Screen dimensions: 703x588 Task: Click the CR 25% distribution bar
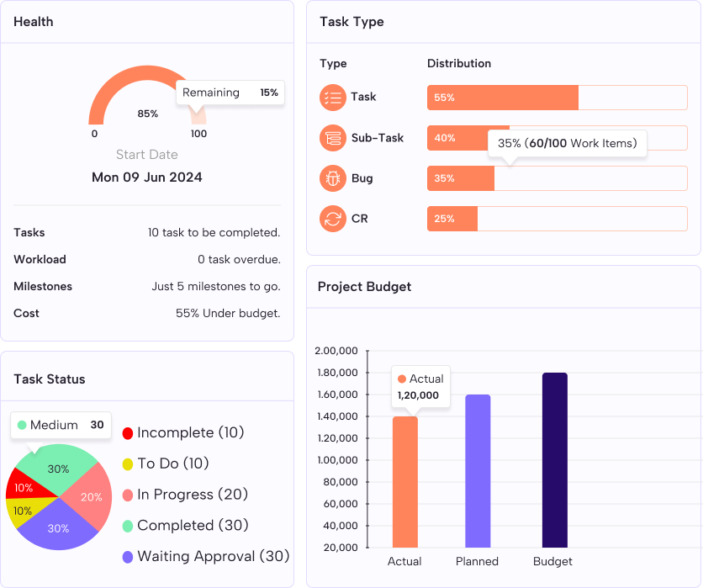[x=452, y=219]
